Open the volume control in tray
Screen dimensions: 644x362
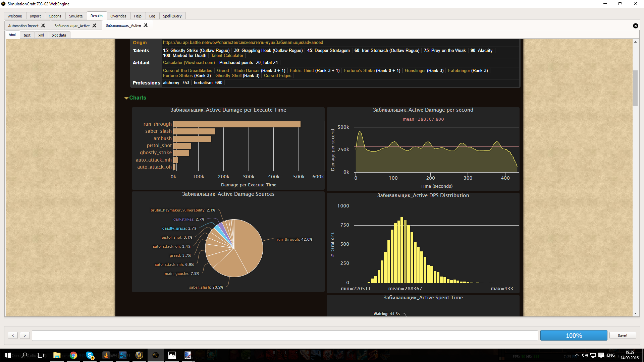pyautogui.click(x=585, y=355)
